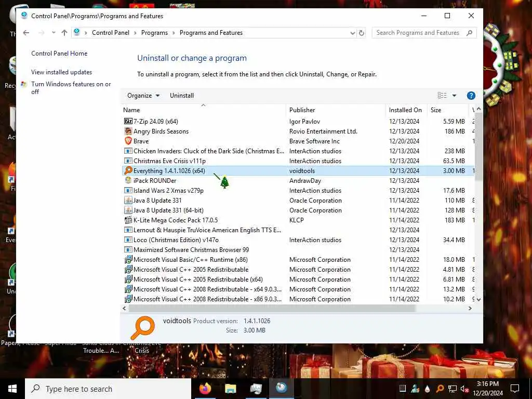Open View installed updates link
This screenshot has width=532, height=399.
click(x=61, y=72)
